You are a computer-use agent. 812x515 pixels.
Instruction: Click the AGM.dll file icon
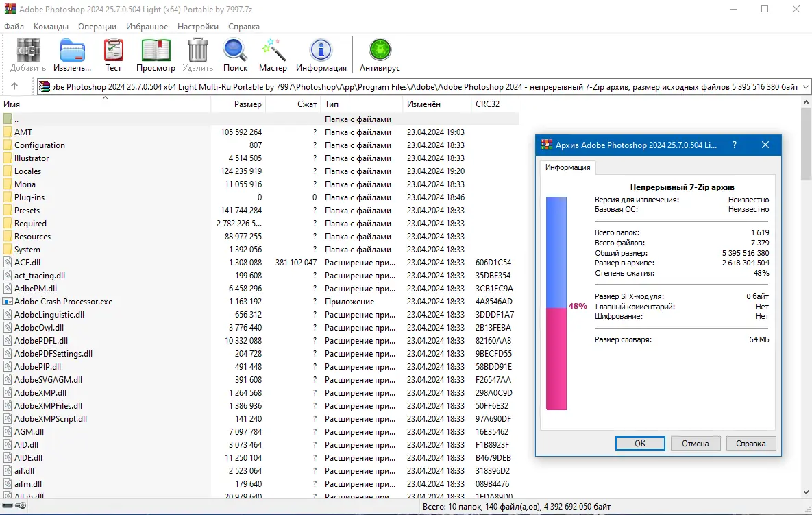click(8, 431)
